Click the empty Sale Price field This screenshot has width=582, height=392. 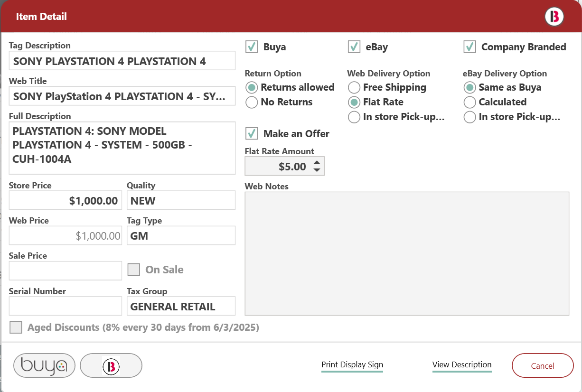coord(66,271)
